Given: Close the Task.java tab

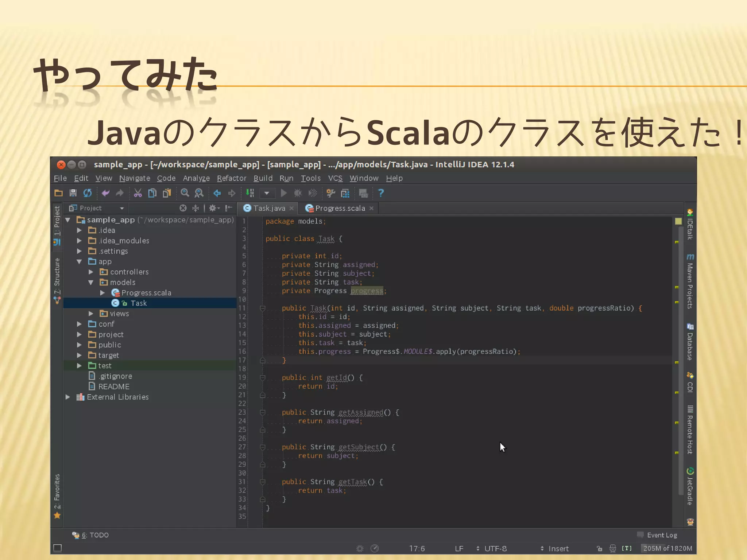Looking at the screenshot, I should pos(291,208).
